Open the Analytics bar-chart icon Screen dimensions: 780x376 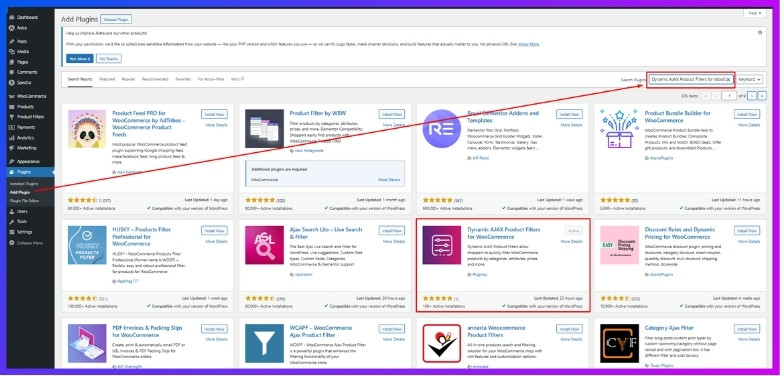click(11, 138)
